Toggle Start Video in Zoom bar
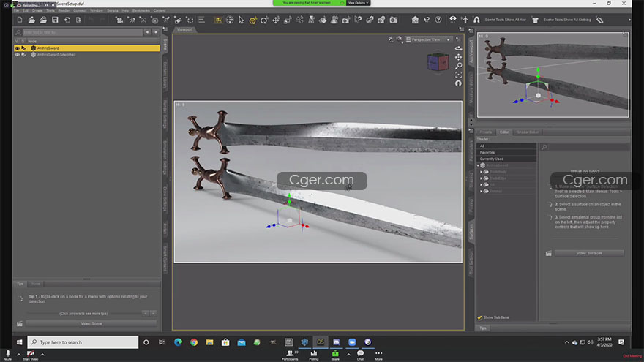 (x=31, y=355)
